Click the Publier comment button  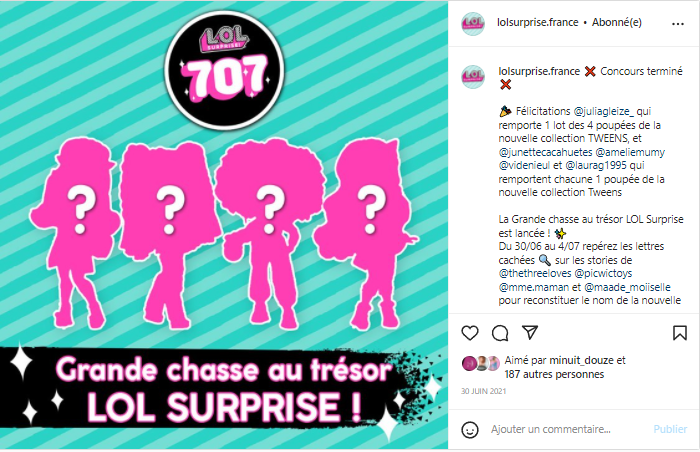(x=670, y=429)
